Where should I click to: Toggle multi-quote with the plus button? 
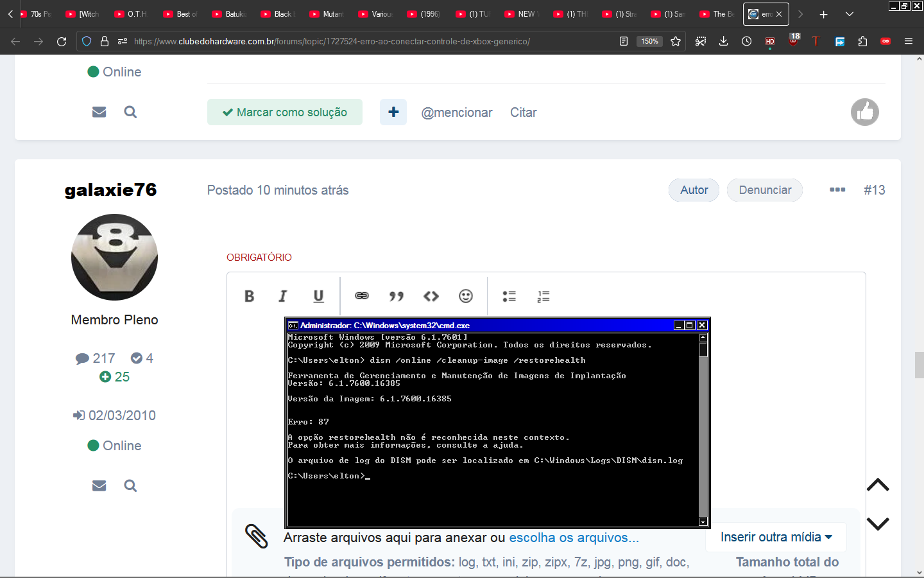[393, 112]
